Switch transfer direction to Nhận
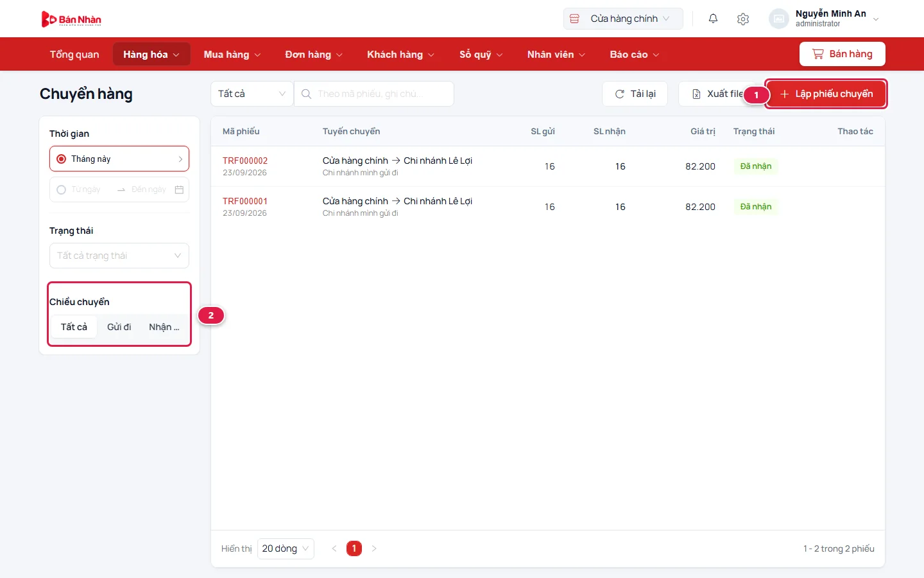924x578 pixels. 164,327
